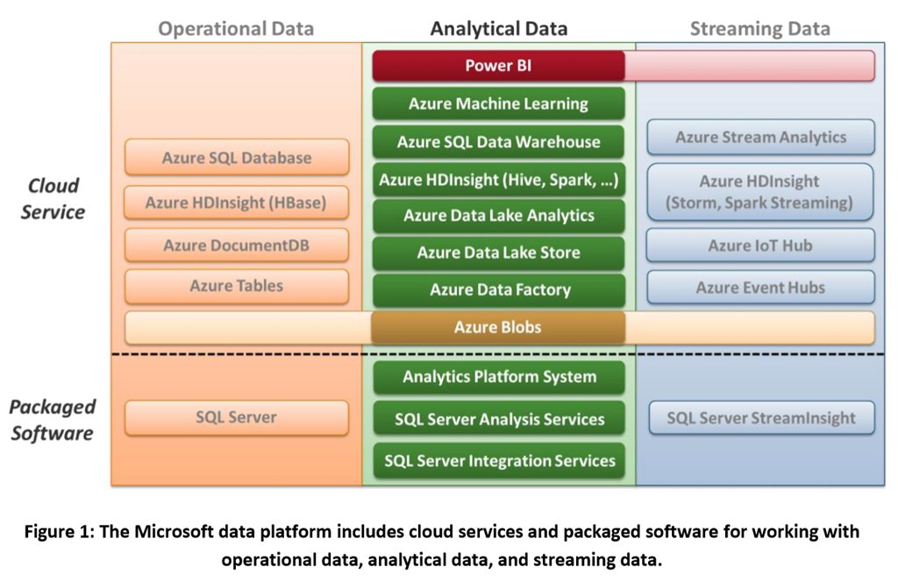This screenshot has width=898, height=588.
Task: Open Azure HDInsight (Hive, Spark) block
Action: click(498, 179)
